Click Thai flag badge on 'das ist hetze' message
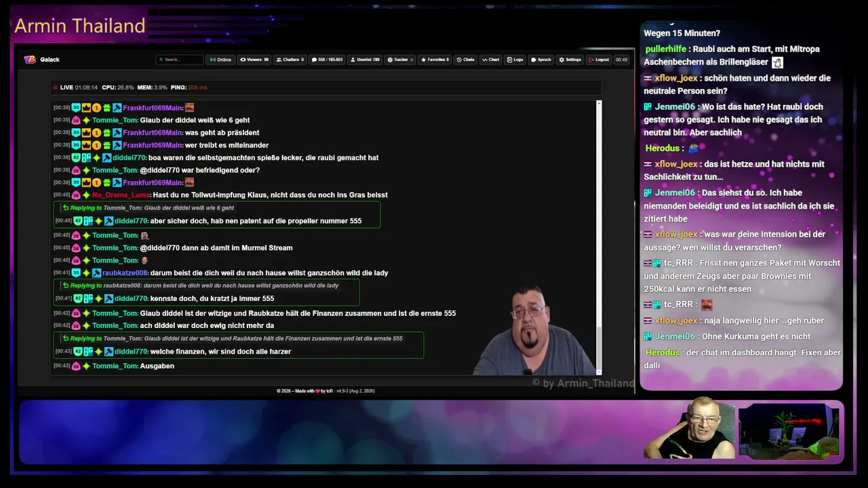The width and height of the screenshot is (868, 488). (x=648, y=165)
